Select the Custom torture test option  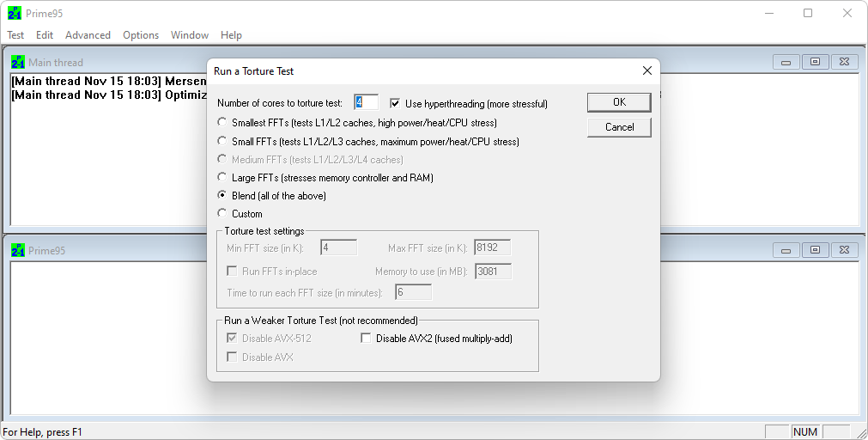pyautogui.click(x=223, y=213)
